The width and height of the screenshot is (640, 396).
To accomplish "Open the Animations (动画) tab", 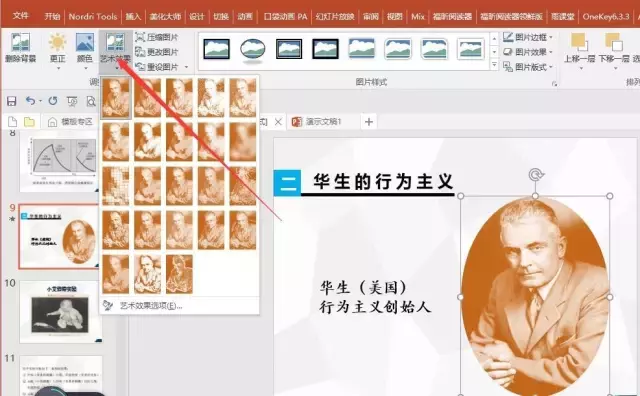I will pos(245,16).
